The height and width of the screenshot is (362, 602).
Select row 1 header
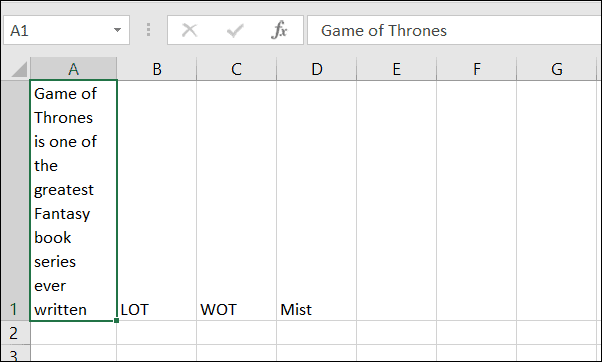click(x=15, y=200)
